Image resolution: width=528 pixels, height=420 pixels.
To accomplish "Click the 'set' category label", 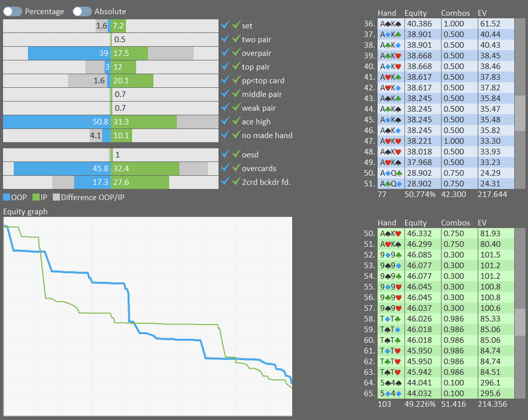I will click(247, 25).
